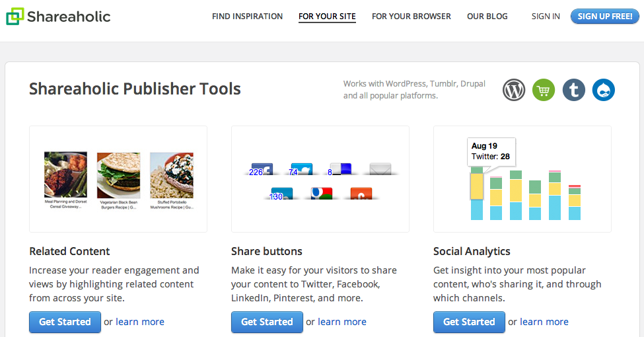This screenshot has width=644, height=337.
Task: Open the WordPress platform icon
Action: point(514,90)
